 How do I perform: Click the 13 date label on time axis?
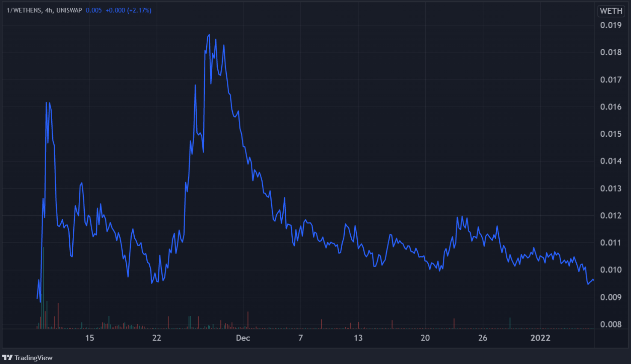pos(358,338)
